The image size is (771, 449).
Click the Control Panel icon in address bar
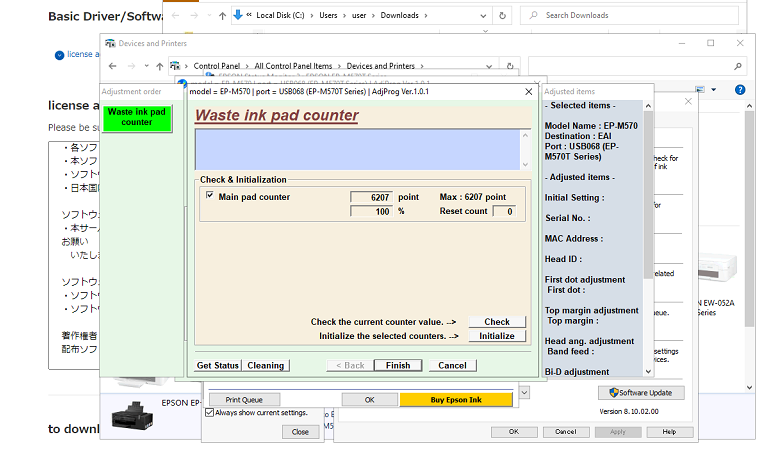tap(175, 65)
